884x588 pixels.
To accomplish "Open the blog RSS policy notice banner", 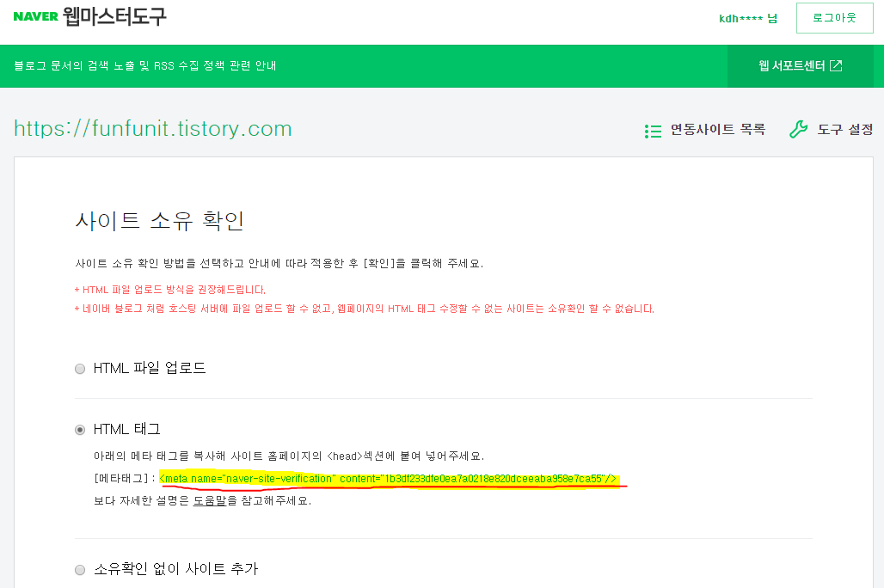I will pyautogui.click(x=144, y=65).
